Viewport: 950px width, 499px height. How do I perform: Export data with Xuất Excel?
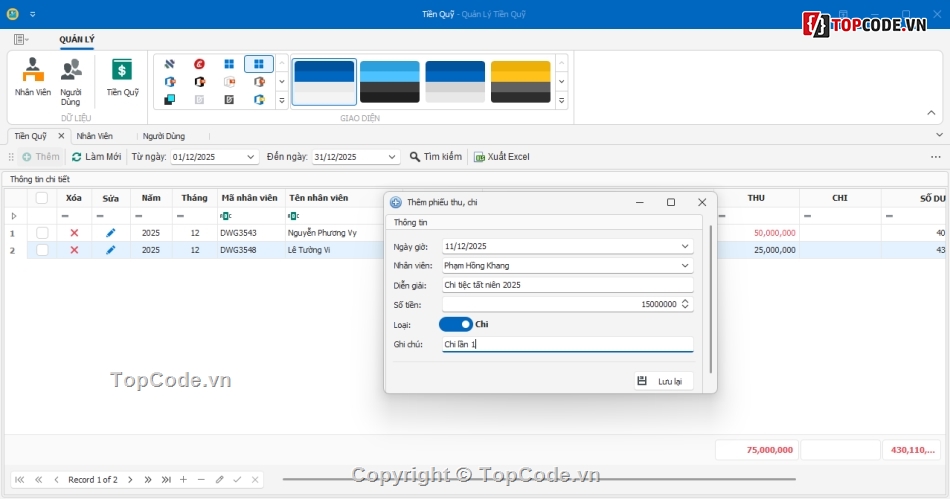502,157
